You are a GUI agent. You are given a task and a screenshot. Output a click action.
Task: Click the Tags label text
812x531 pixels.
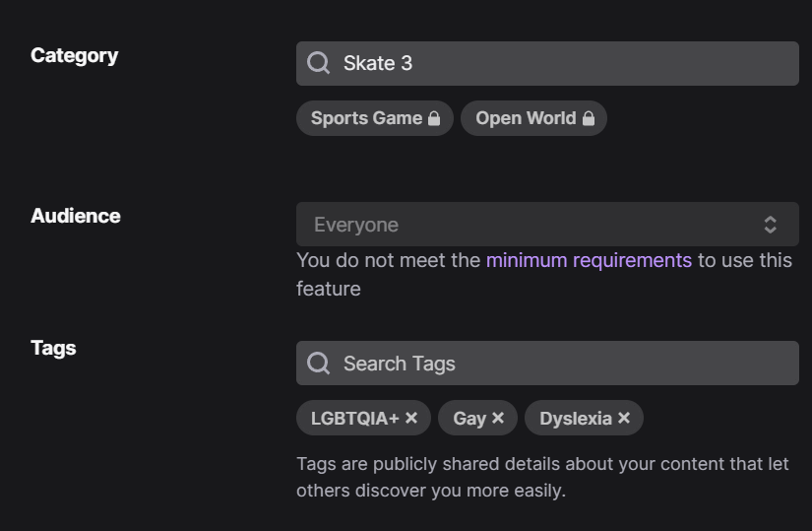[x=53, y=348]
